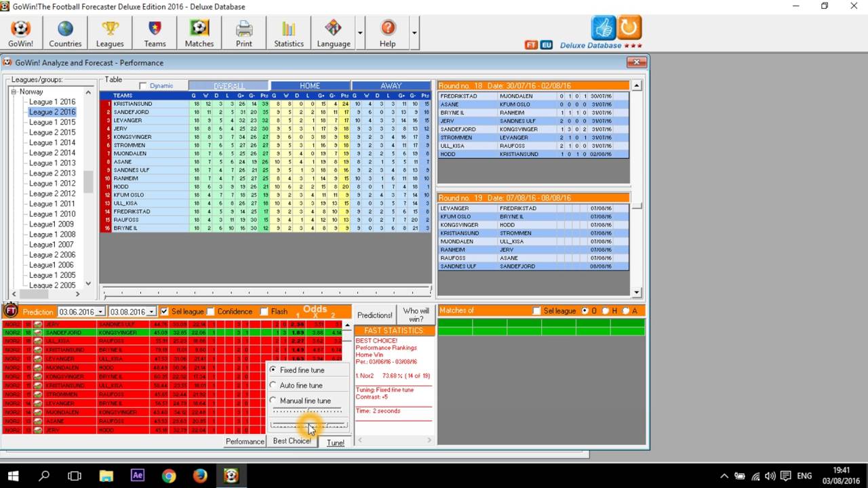Click the blue thumbs-up icon
868x488 pixels.
603,28
